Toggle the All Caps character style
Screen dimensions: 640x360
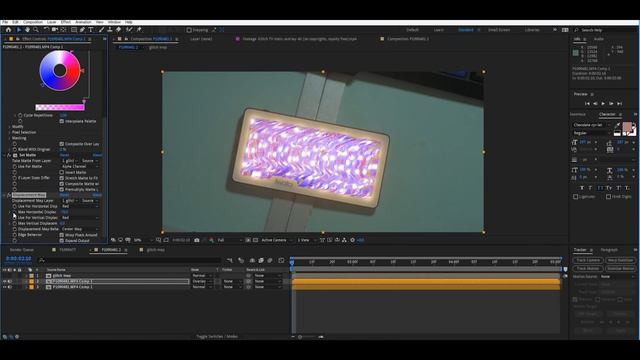(x=600, y=188)
